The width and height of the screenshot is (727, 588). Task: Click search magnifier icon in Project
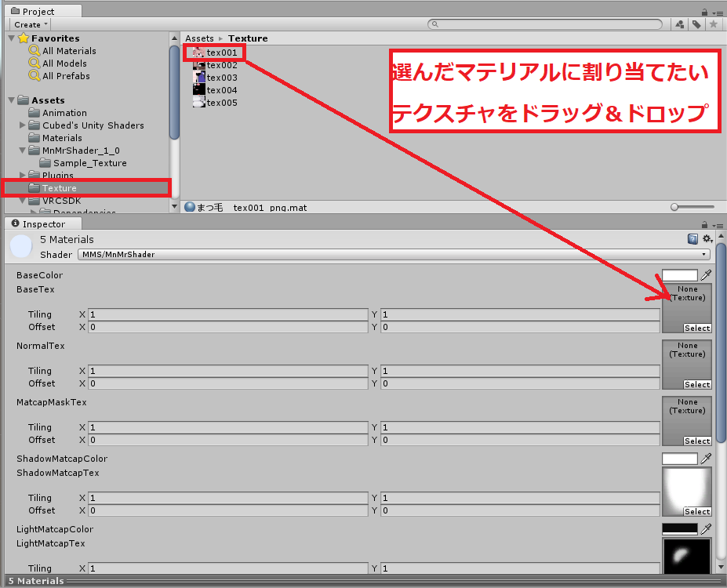[x=435, y=24]
